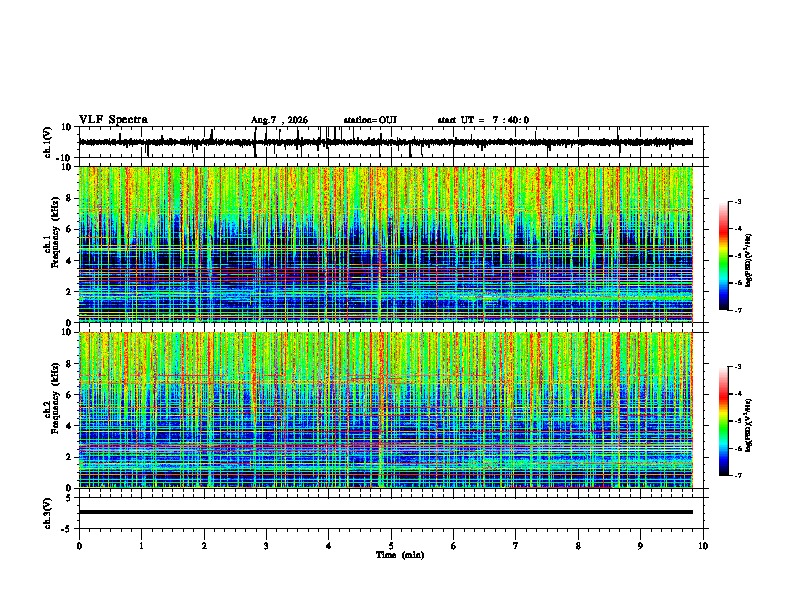Click the '6' kHz tick on ch.1 spectrogram
The height and width of the screenshot is (612, 792).
(69, 229)
